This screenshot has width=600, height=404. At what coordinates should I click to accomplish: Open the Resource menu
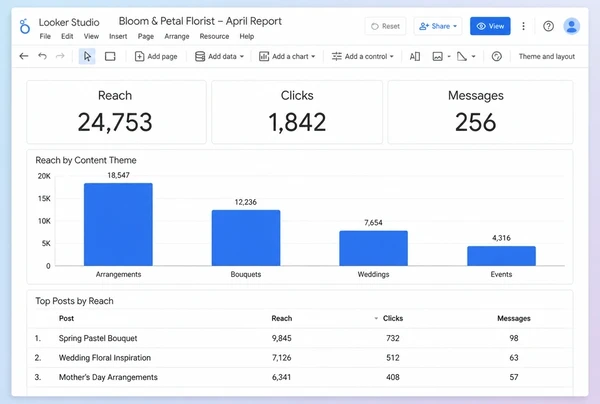(214, 36)
